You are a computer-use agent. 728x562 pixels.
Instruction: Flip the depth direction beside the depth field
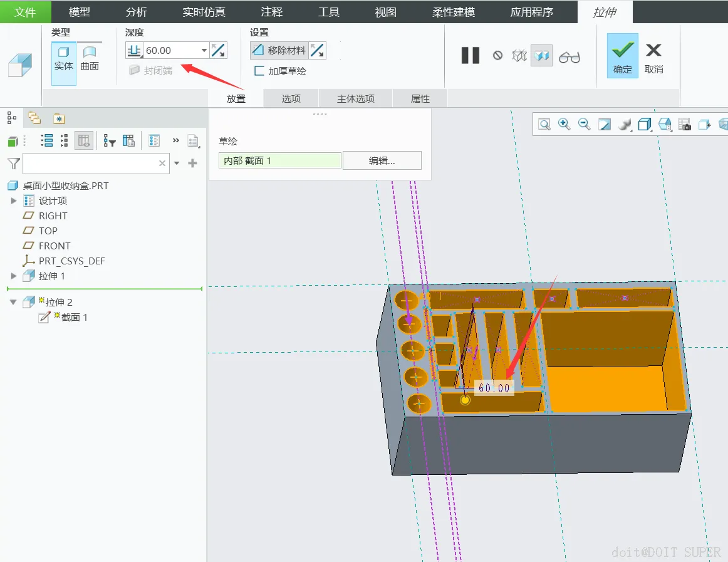click(x=218, y=51)
